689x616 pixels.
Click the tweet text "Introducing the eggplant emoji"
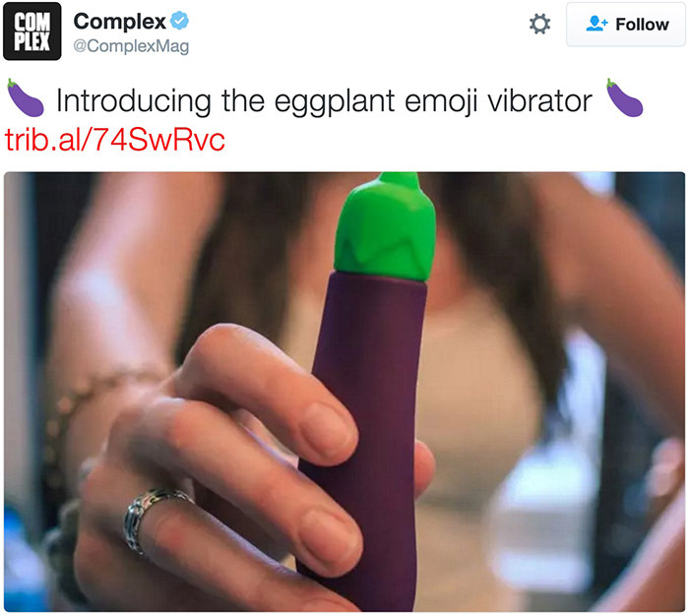(x=267, y=101)
